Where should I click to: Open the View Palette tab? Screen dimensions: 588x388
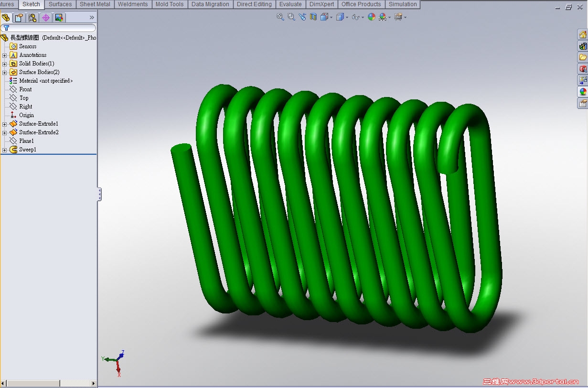pyautogui.click(x=583, y=80)
